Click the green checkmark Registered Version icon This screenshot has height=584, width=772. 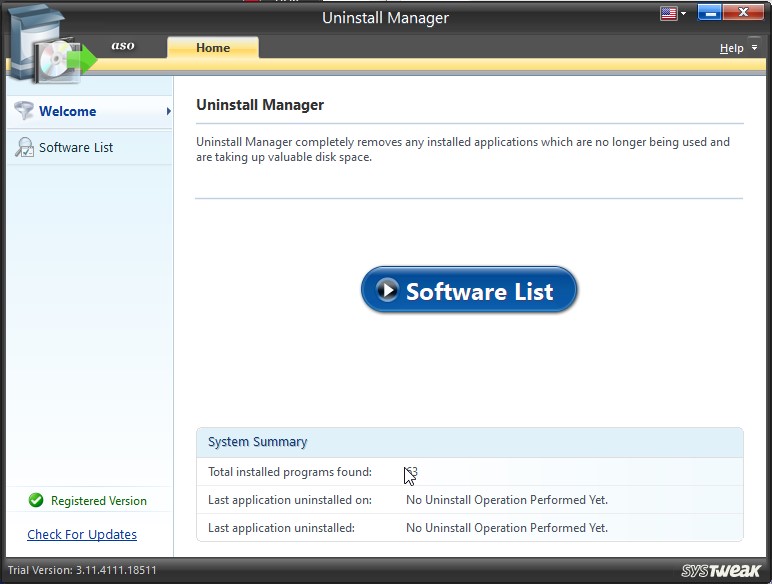tap(36, 500)
